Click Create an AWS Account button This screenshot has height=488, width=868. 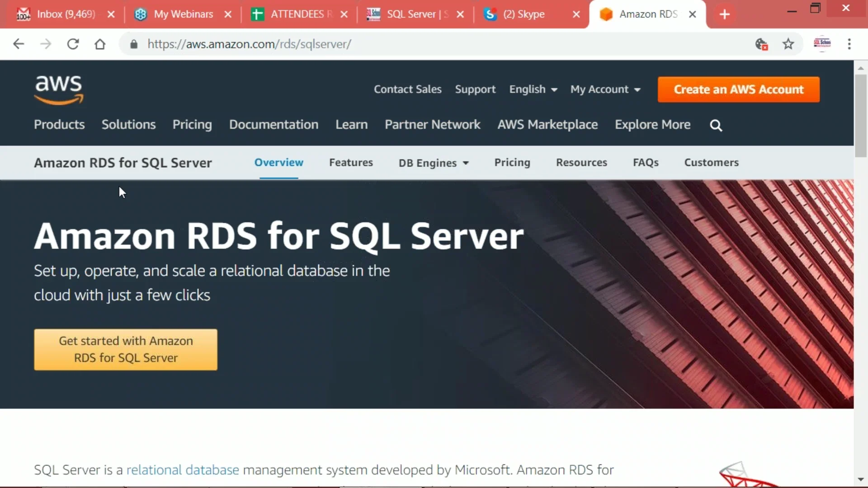(x=739, y=89)
